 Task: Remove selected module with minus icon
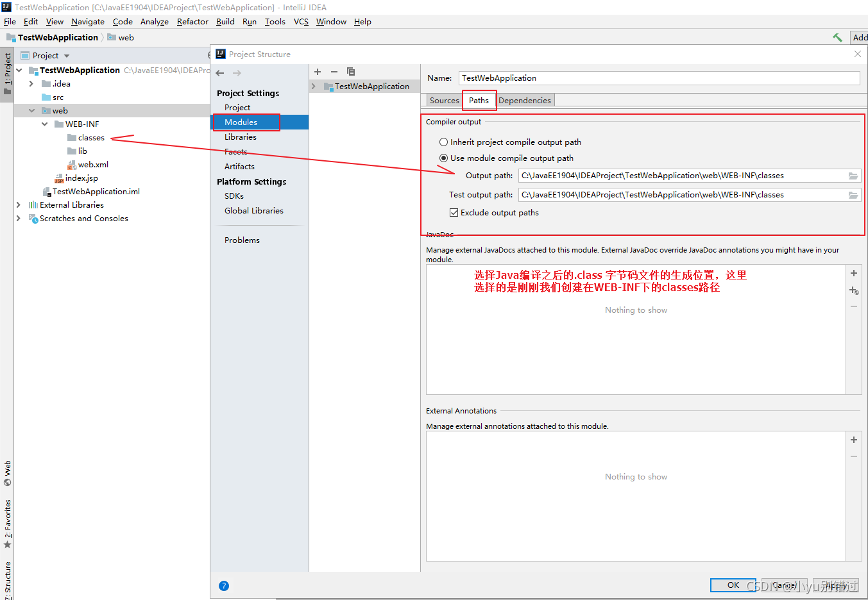pyautogui.click(x=334, y=72)
